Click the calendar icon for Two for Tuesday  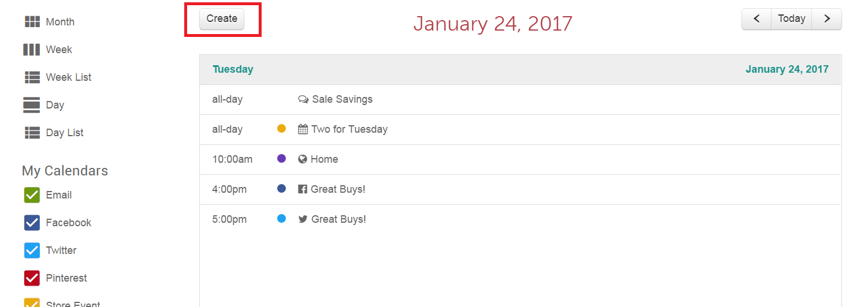point(303,129)
